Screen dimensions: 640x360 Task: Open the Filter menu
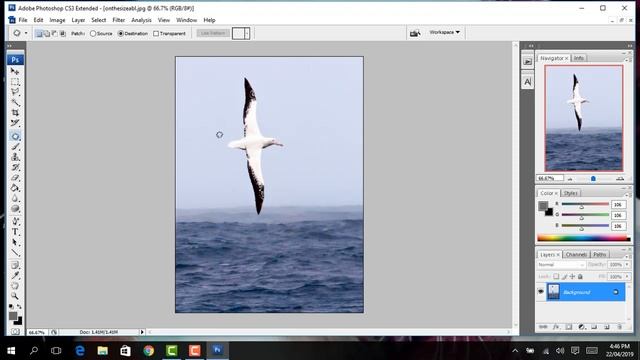click(118, 20)
